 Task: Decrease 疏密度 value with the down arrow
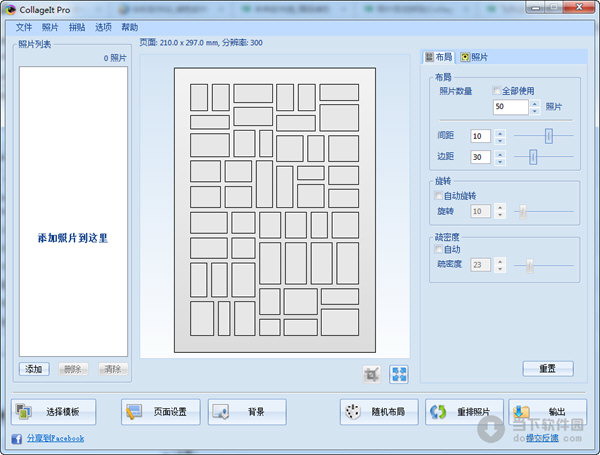pos(500,269)
